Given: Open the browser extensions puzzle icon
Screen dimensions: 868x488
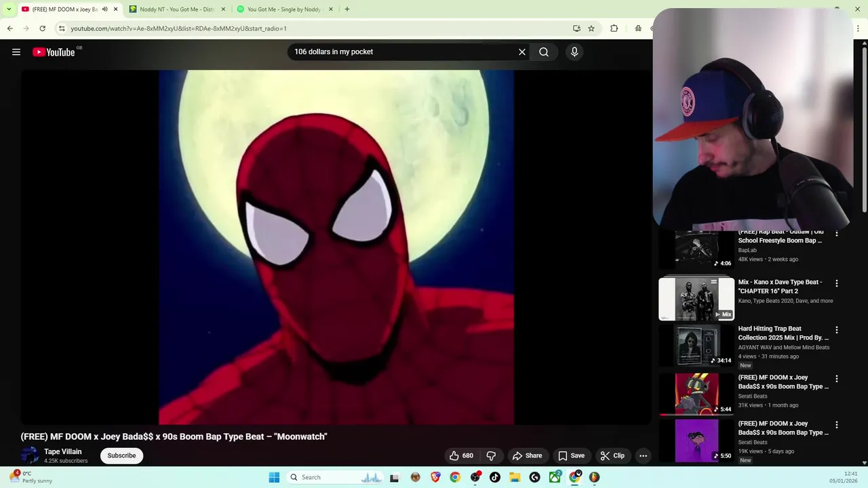Looking at the screenshot, I should click(x=614, y=28).
